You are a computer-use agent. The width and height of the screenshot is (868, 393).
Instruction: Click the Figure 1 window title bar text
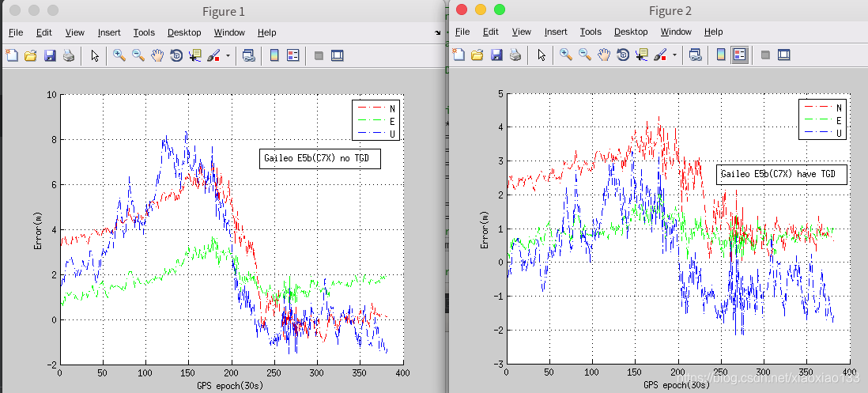click(x=224, y=11)
